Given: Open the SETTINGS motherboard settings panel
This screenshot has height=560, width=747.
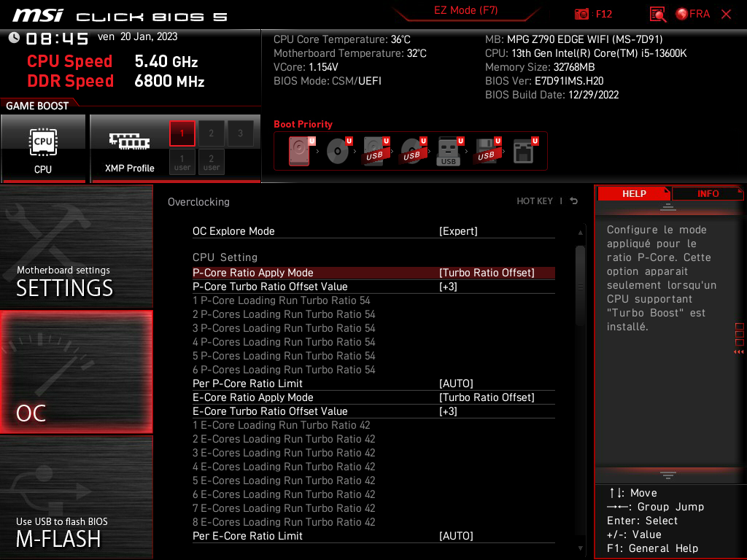Looking at the screenshot, I should click(76, 246).
